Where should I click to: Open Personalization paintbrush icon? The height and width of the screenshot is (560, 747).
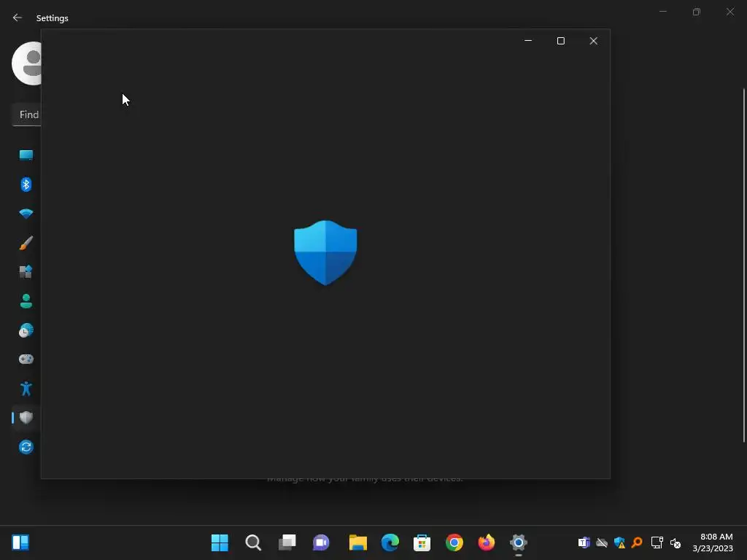click(26, 243)
